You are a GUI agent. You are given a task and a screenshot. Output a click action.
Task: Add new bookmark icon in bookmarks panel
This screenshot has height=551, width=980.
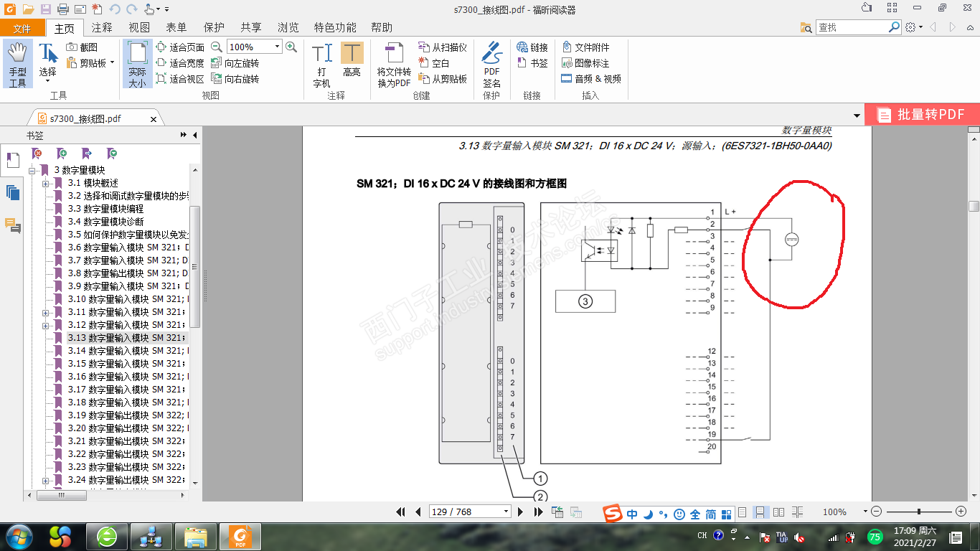point(62,154)
